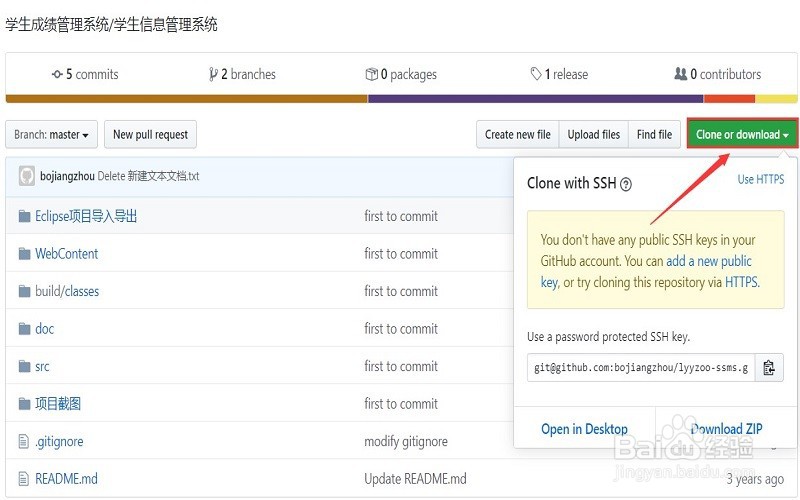Screen dimensions: 800x500
Task: Open the Delete 新建文本文档.txt commit message
Action: (148, 177)
